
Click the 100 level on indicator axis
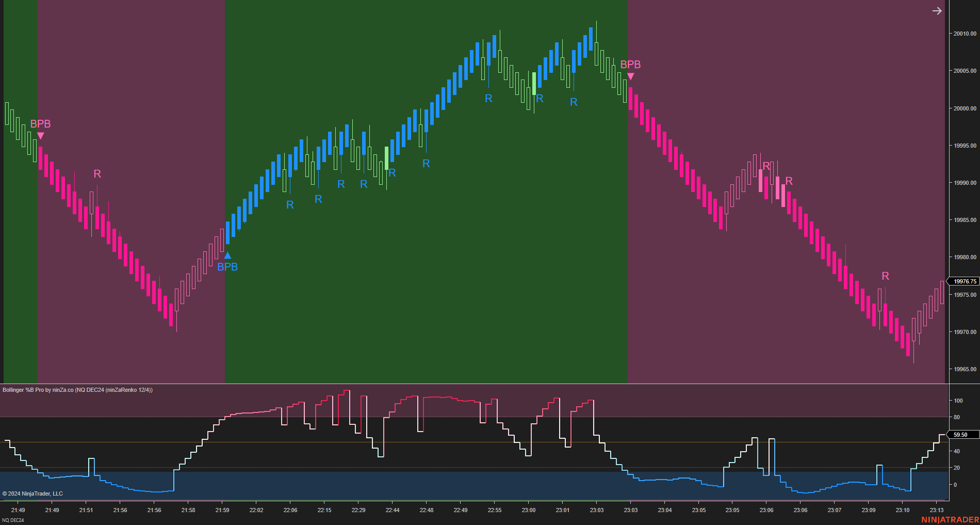(958, 401)
